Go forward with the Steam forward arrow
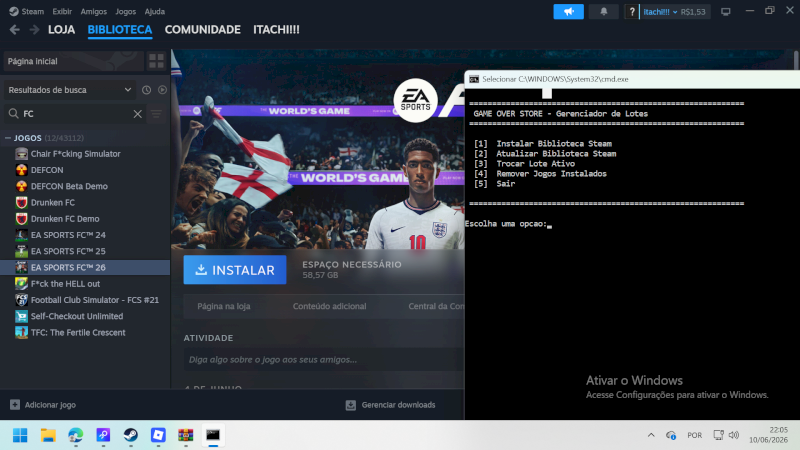800x450 pixels. (x=34, y=30)
